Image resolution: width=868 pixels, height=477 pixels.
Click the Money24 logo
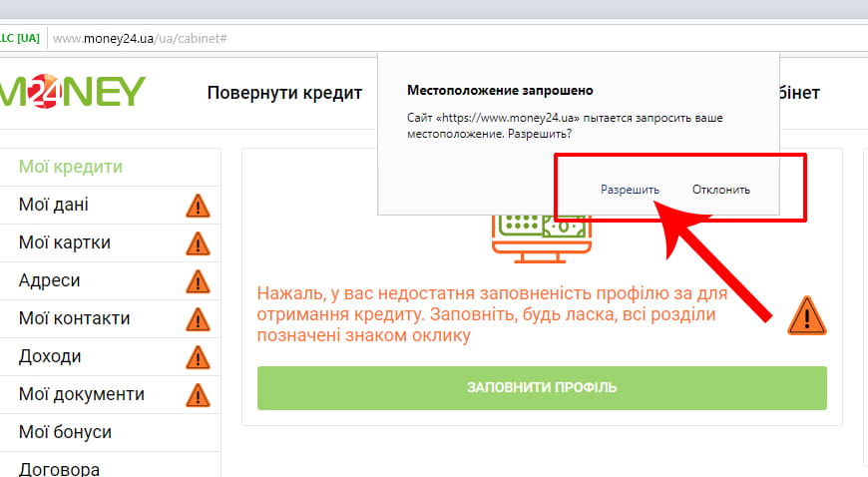(x=72, y=92)
